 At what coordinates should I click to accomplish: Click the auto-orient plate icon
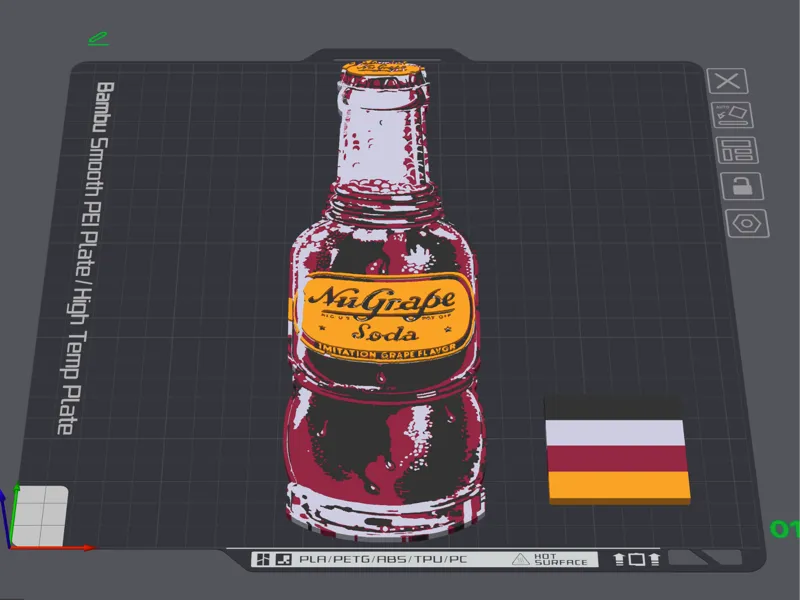pyautogui.click(x=732, y=115)
